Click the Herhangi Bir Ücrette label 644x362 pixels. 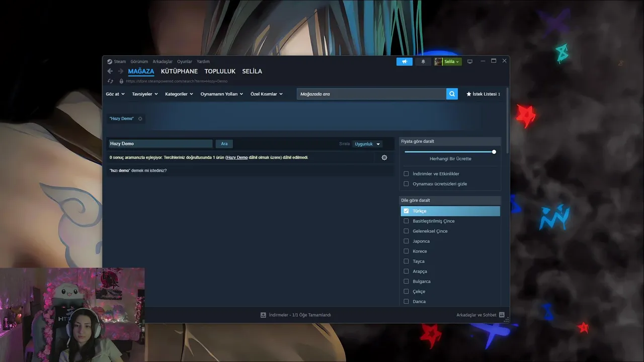[450, 159]
